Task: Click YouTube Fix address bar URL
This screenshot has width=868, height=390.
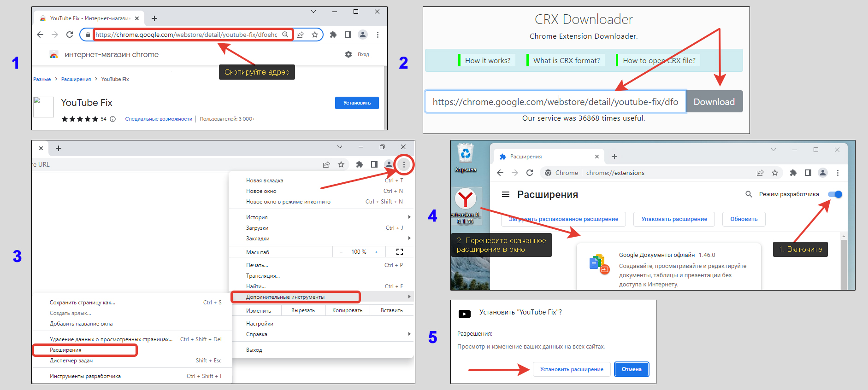Action: click(x=187, y=35)
